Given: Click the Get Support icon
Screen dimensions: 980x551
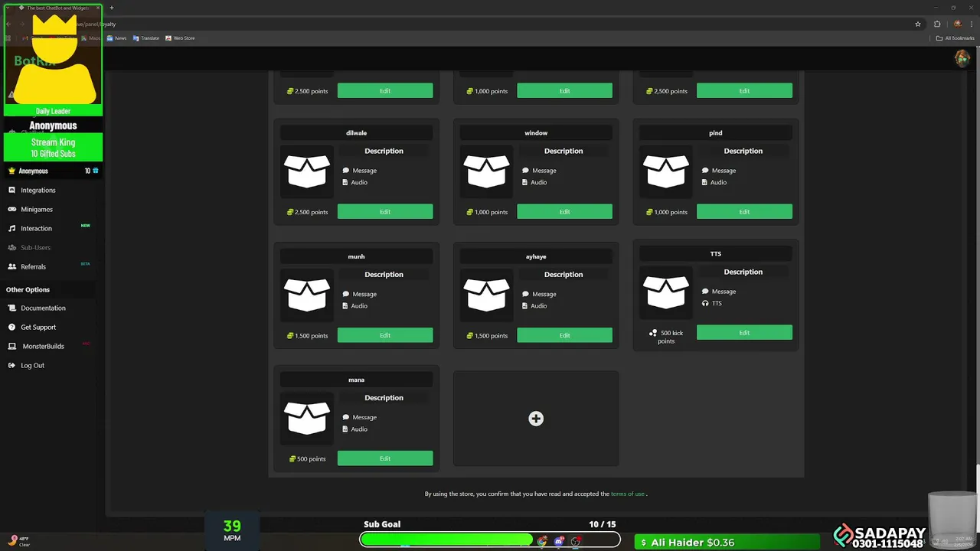Looking at the screenshot, I should [11, 327].
